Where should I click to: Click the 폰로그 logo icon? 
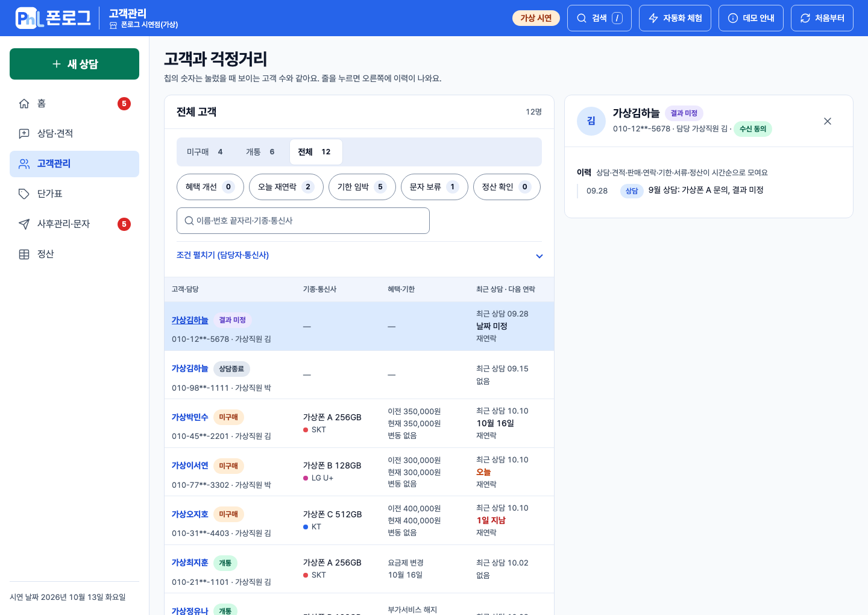tap(30, 18)
